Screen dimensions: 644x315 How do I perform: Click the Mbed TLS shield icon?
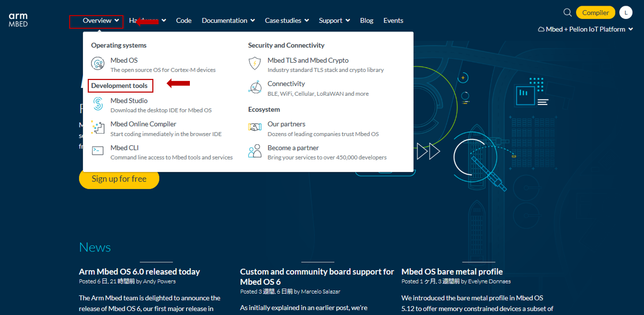255,63
